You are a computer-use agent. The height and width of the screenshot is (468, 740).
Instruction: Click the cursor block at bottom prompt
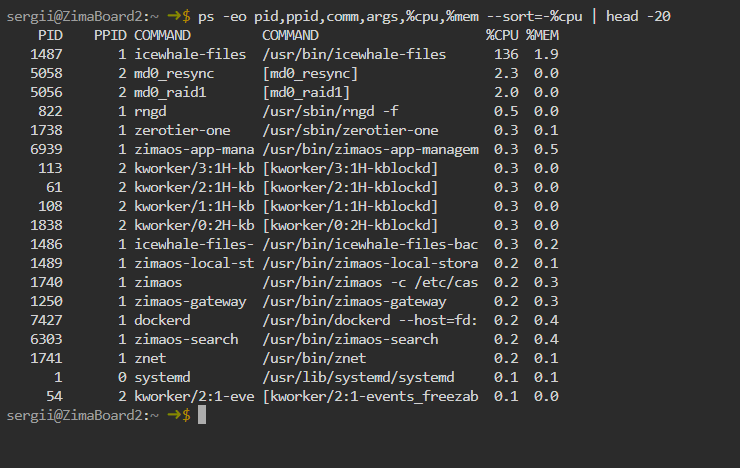point(202,415)
